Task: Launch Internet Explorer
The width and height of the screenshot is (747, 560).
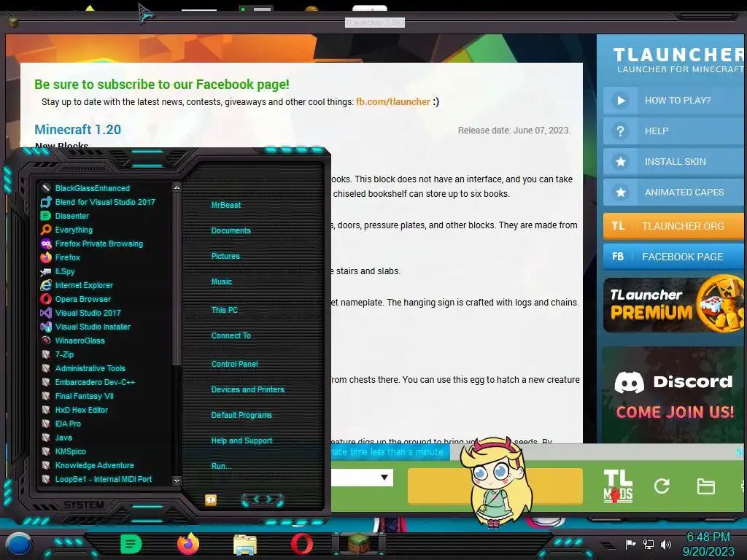Action: click(77, 285)
